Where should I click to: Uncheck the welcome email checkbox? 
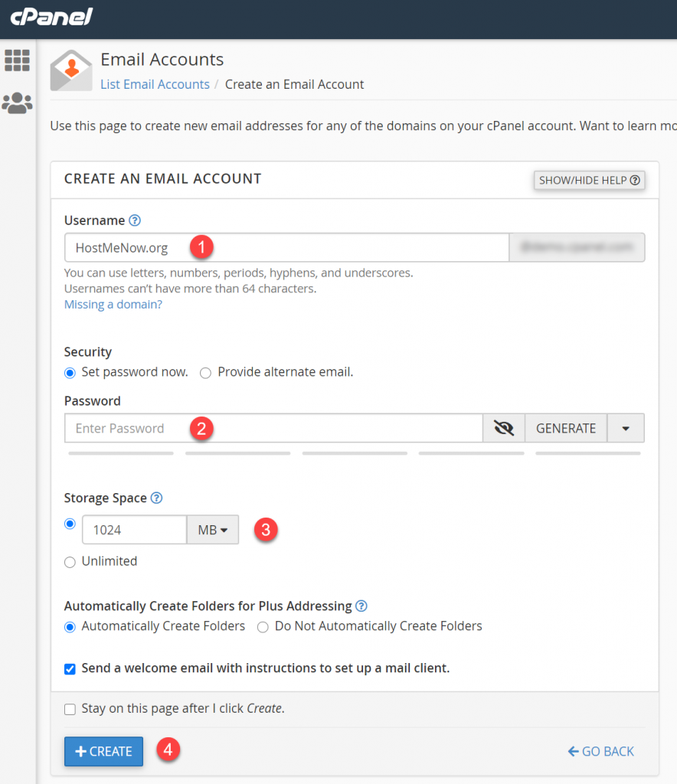point(70,668)
